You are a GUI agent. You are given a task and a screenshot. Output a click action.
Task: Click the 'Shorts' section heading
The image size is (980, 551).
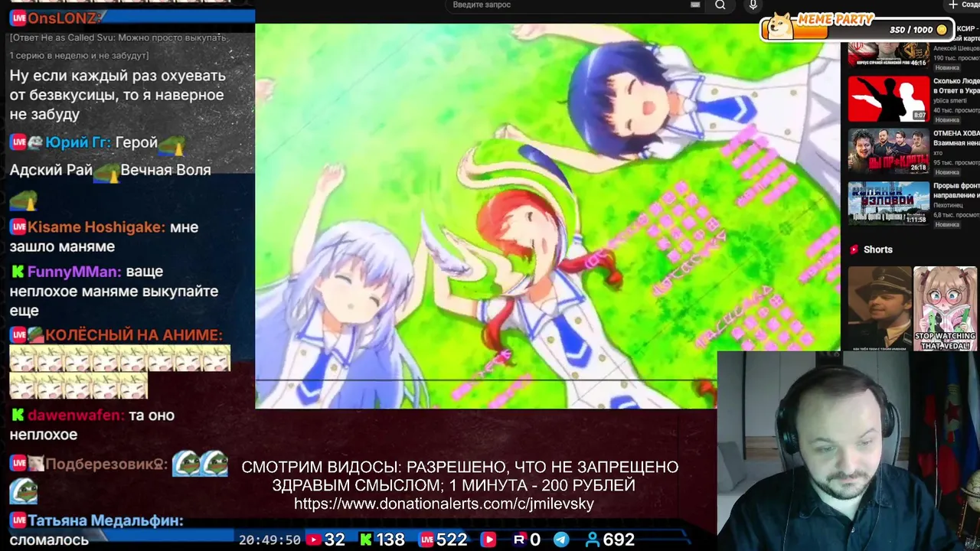[x=877, y=249]
